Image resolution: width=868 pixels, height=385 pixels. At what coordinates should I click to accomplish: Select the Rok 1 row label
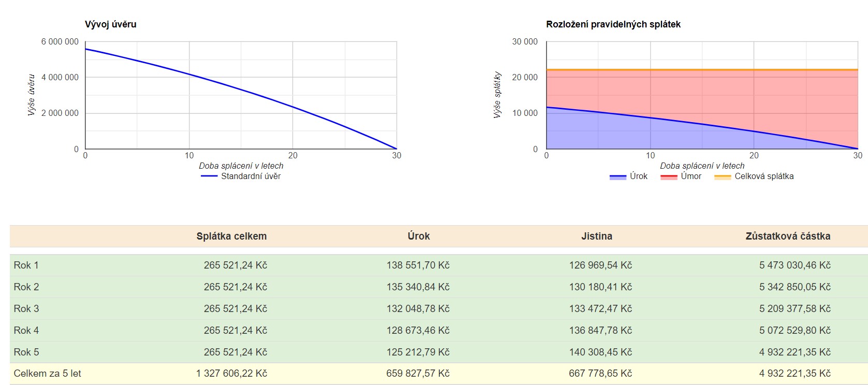pyautogui.click(x=26, y=265)
